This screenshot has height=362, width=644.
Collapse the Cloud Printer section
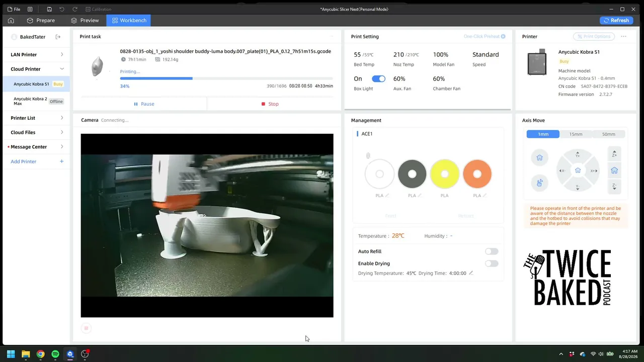(36, 69)
